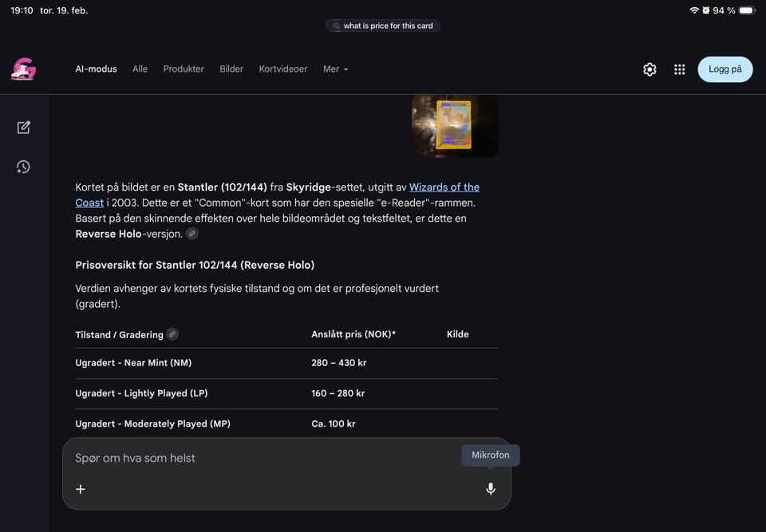Open source link icon beside Tilstand / Gradering
Screen dimensions: 766x532
pyautogui.click(x=172, y=334)
